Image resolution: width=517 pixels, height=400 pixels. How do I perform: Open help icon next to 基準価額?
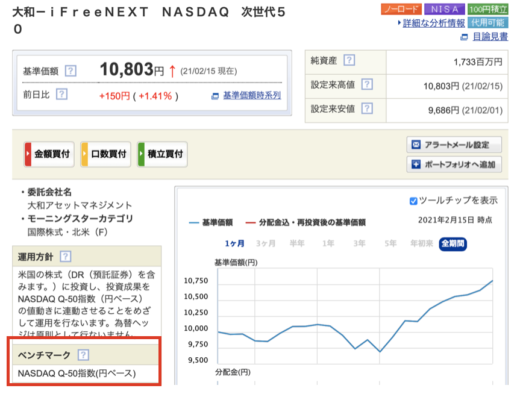(x=70, y=71)
